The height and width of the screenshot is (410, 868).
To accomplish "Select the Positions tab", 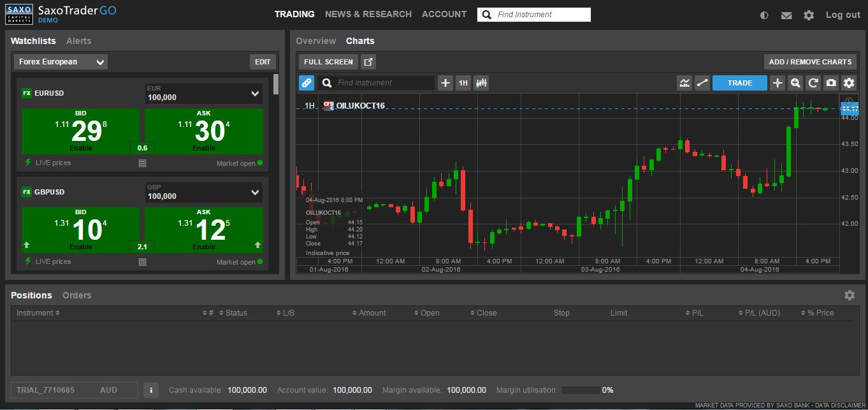I will tap(31, 295).
